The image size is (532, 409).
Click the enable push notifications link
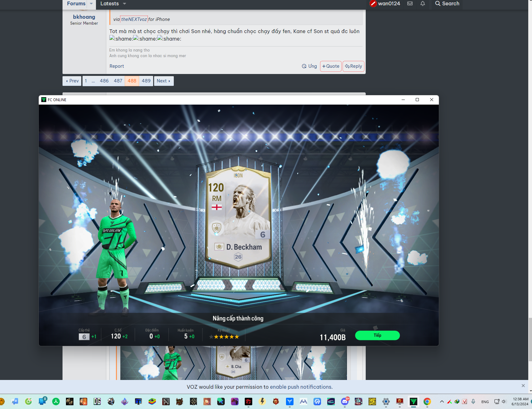(301, 387)
